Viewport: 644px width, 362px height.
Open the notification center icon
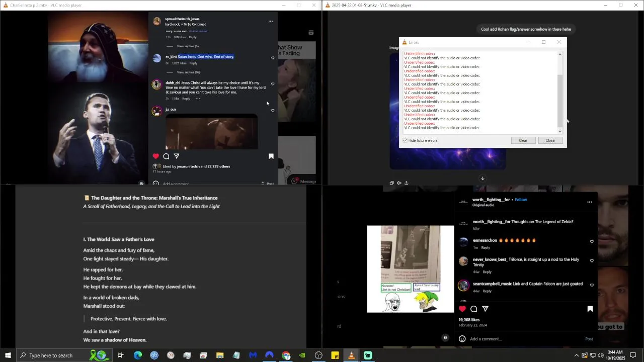[x=633, y=355]
